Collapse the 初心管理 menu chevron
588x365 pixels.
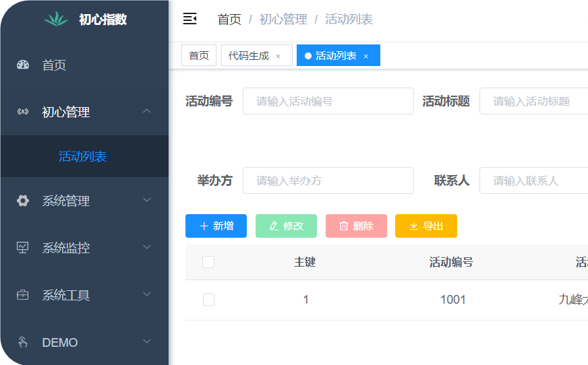[147, 112]
